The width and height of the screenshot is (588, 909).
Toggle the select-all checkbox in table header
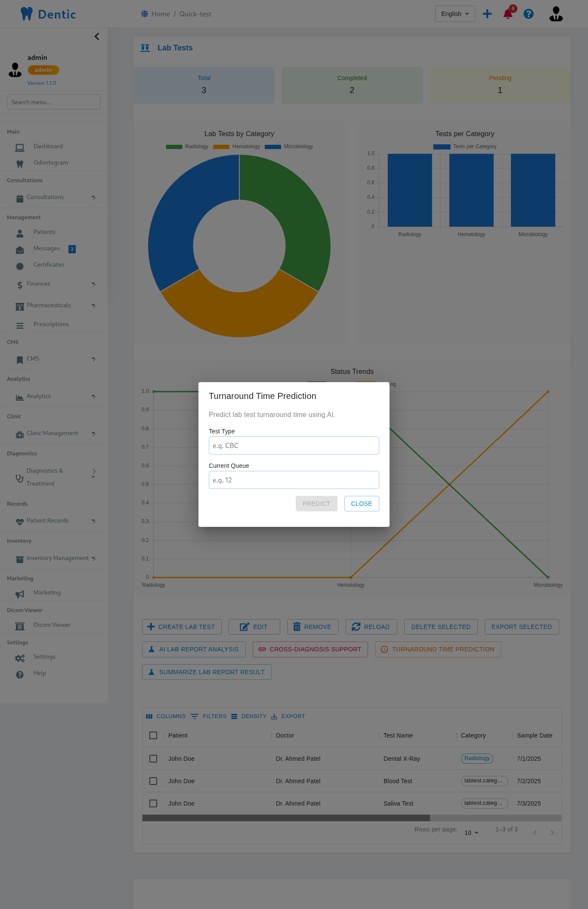click(153, 735)
